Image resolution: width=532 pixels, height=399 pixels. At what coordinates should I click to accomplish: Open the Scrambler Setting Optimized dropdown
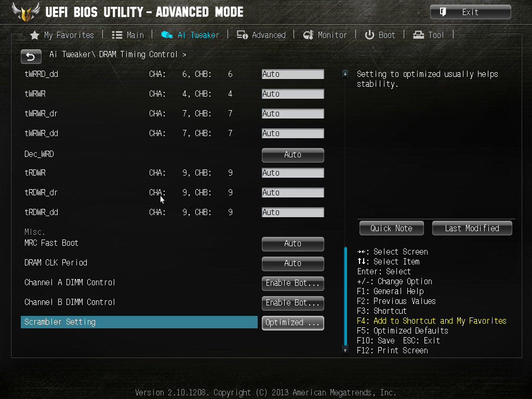(x=293, y=323)
